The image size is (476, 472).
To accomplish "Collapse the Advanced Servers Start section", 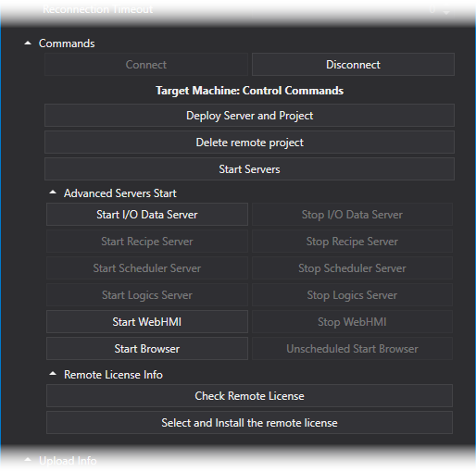I will point(53,193).
